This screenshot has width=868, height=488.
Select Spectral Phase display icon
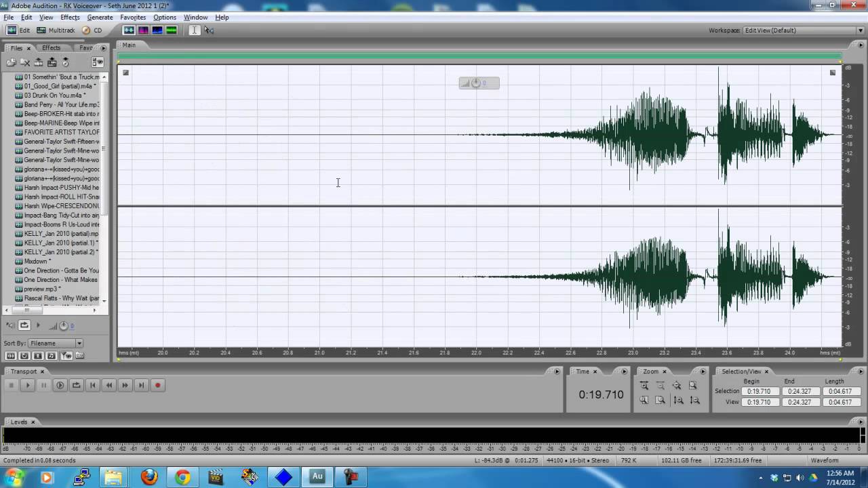pos(172,30)
